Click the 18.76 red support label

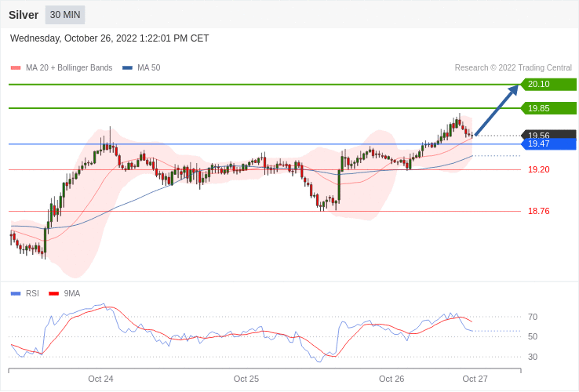(539, 211)
